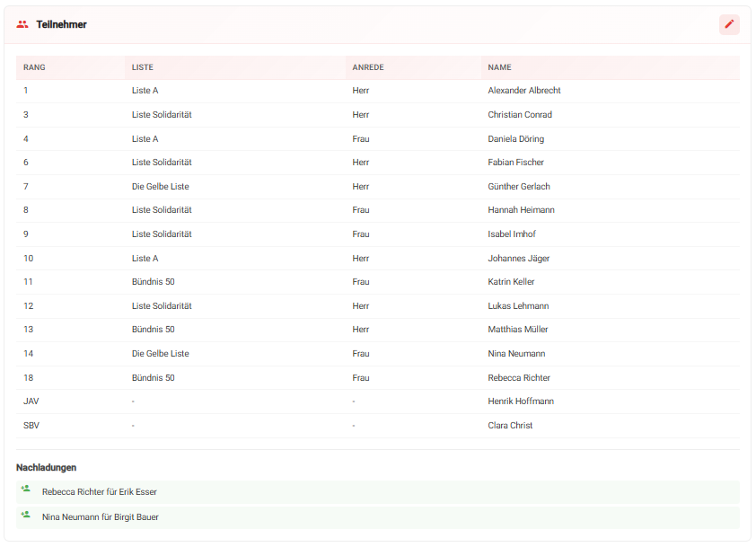Click the ANREDE column header
Screen dimensions: 756x547
368,67
